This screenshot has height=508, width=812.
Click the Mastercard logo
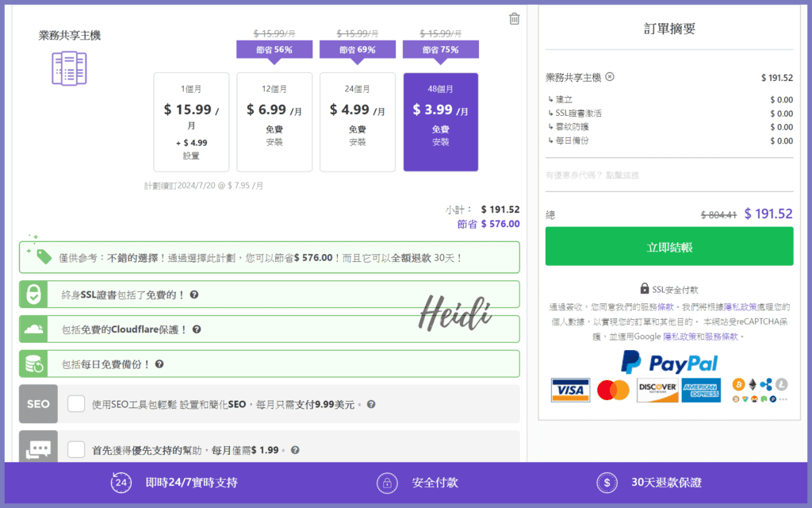[x=613, y=391]
